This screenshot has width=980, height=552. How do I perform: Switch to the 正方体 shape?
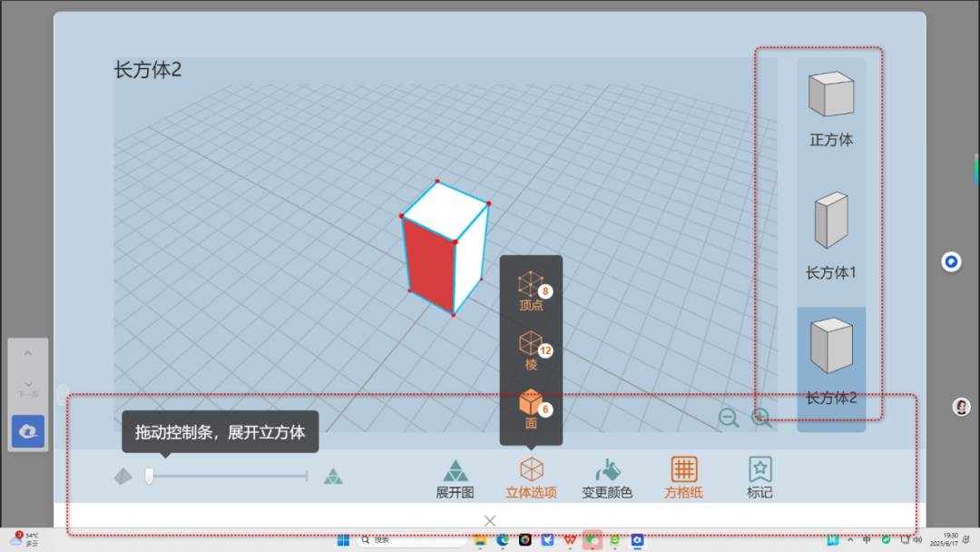click(x=829, y=100)
